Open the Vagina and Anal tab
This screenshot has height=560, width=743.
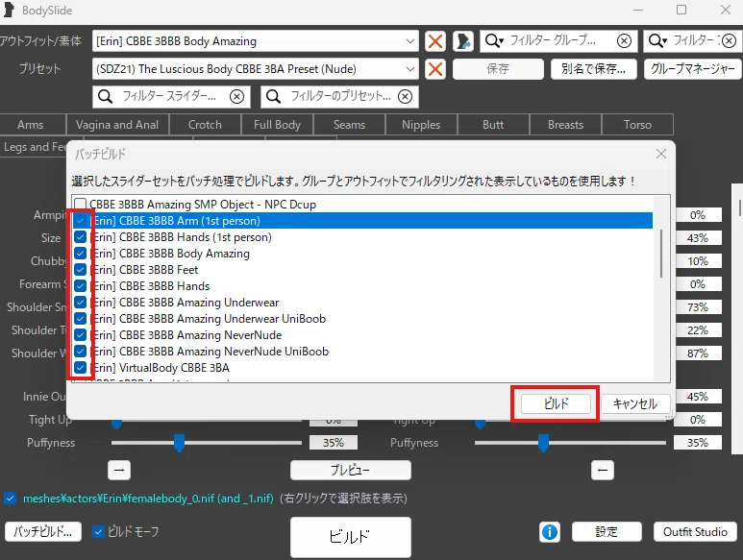pos(117,125)
